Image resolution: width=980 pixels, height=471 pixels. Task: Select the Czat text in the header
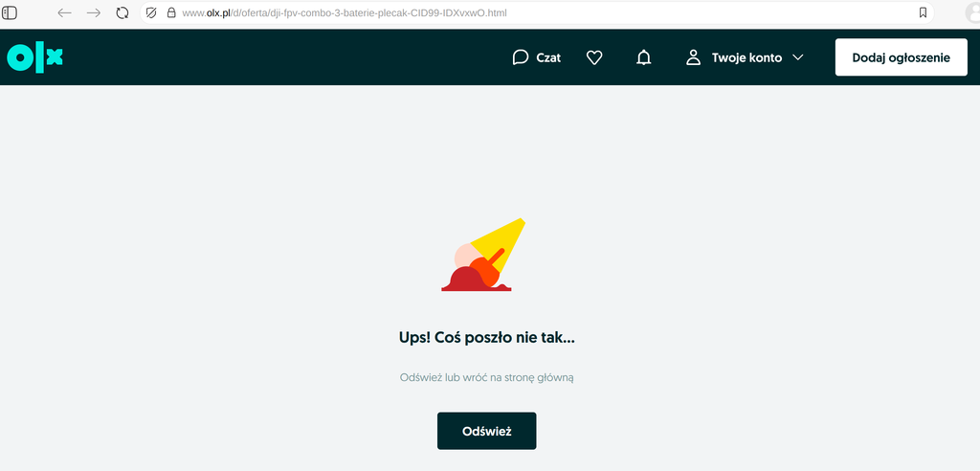tap(548, 57)
